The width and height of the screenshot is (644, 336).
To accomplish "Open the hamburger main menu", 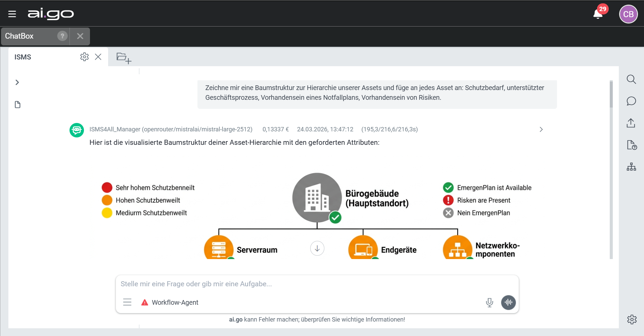I will (x=12, y=14).
